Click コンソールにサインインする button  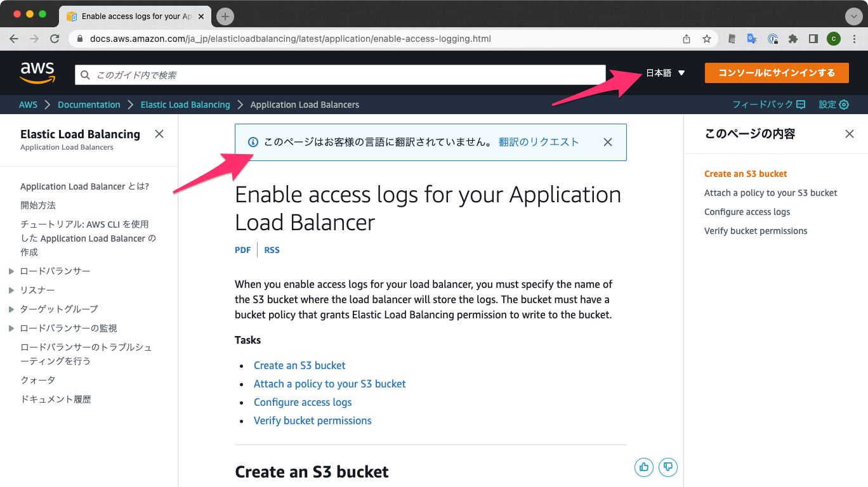click(777, 73)
